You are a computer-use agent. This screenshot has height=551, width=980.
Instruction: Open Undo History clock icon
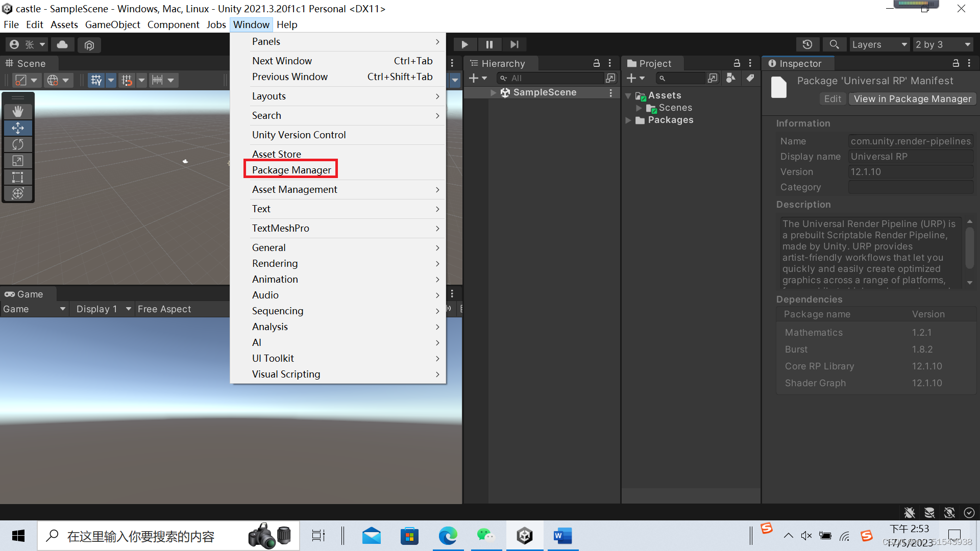[x=807, y=44]
